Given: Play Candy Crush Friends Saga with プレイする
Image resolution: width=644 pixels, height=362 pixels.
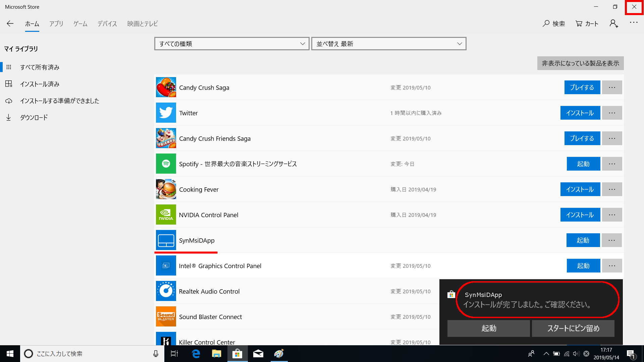Looking at the screenshot, I should 582,138.
